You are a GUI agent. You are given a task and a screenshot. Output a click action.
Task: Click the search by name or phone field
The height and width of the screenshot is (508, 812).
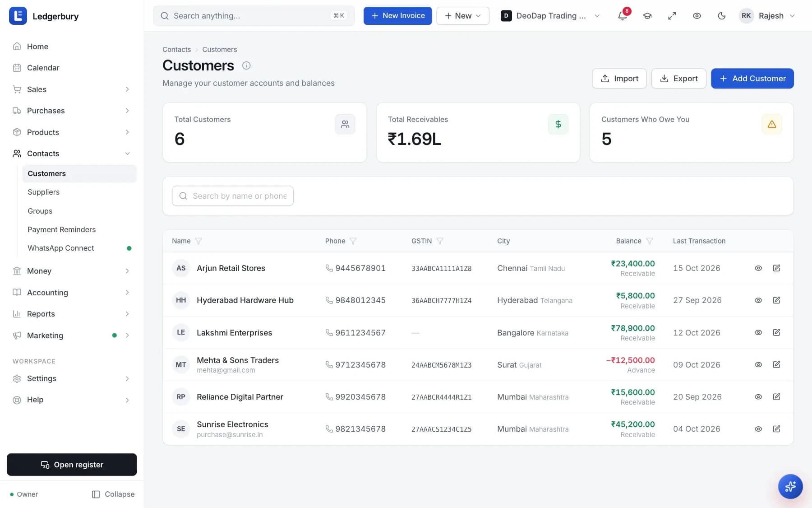coord(233,196)
